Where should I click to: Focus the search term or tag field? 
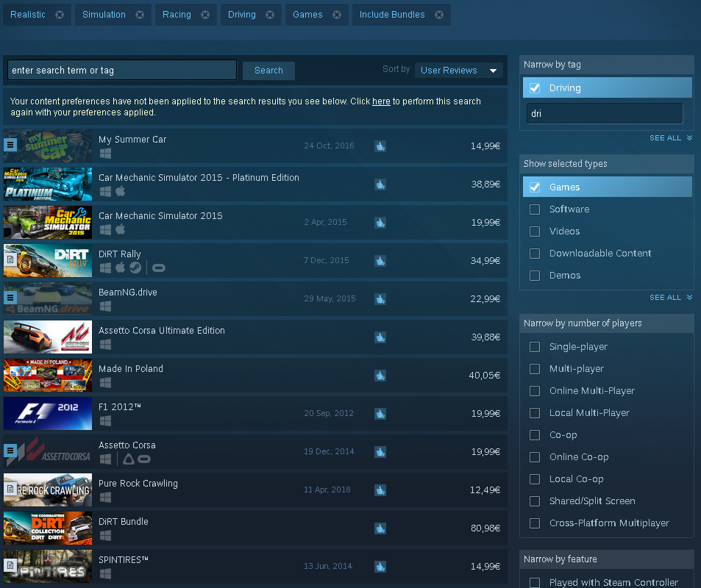[122, 70]
